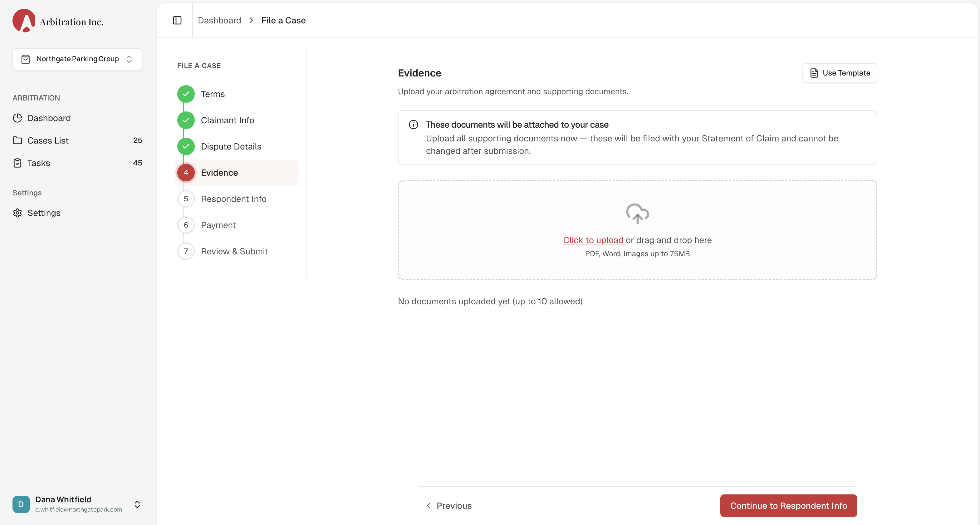Click the breadcrumb chevron separator

point(251,21)
